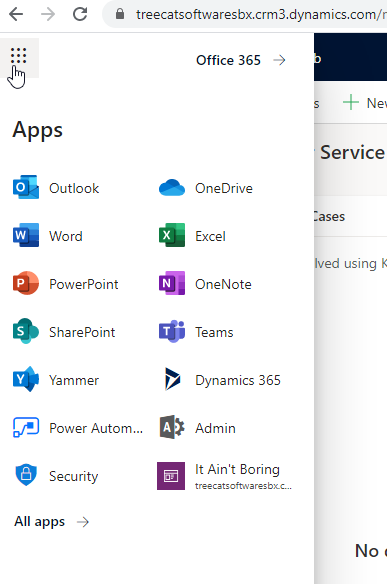Click the arrow beside Office 365
The height and width of the screenshot is (584, 387).
click(x=279, y=60)
